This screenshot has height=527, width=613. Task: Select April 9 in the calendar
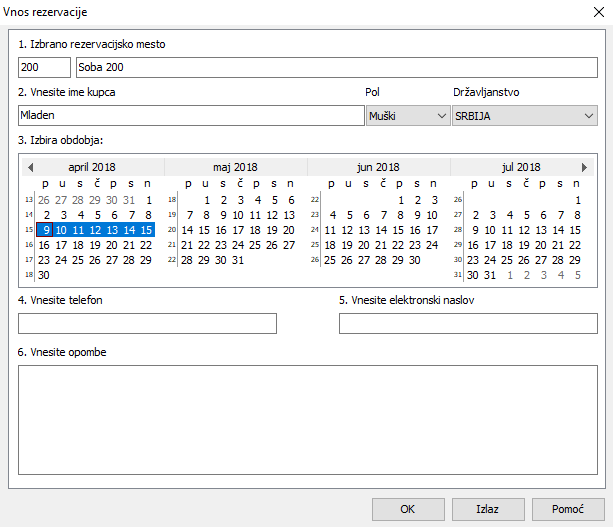[x=44, y=230]
